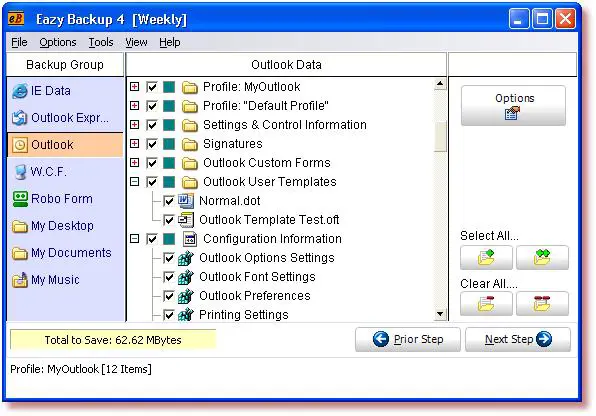Click the Word document icon for Normal.dot
This screenshot has height=416, width=596.
tap(186, 201)
